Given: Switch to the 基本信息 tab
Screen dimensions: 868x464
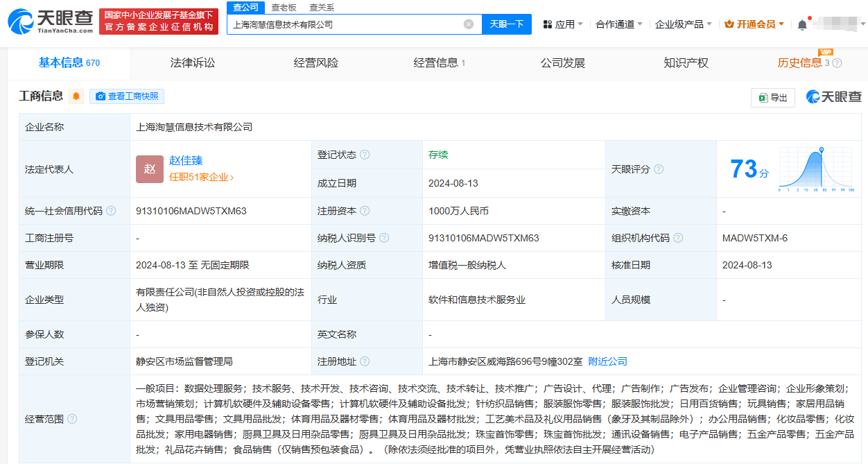Looking at the screenshot, I should pyautogui.click(x=69, y=63).
